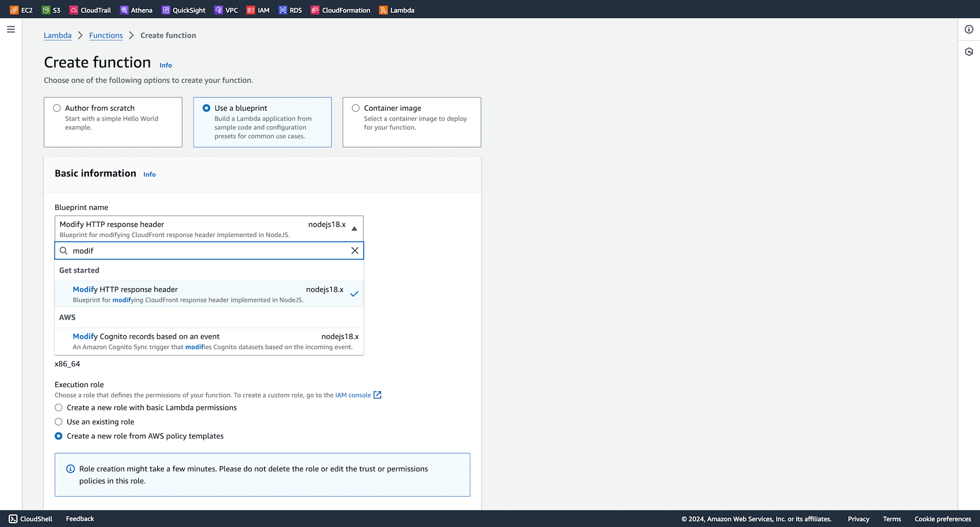The width and height of the screenshot is (980, 527).
Task: Open the CloudFormation service shortcut
Action: tap(341, 10)
